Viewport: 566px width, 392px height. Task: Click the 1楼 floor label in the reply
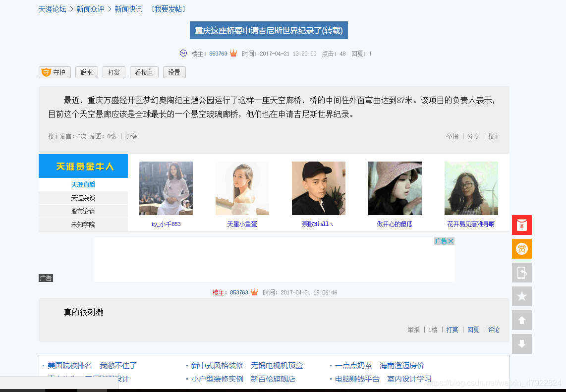click(x=433, y=330)
